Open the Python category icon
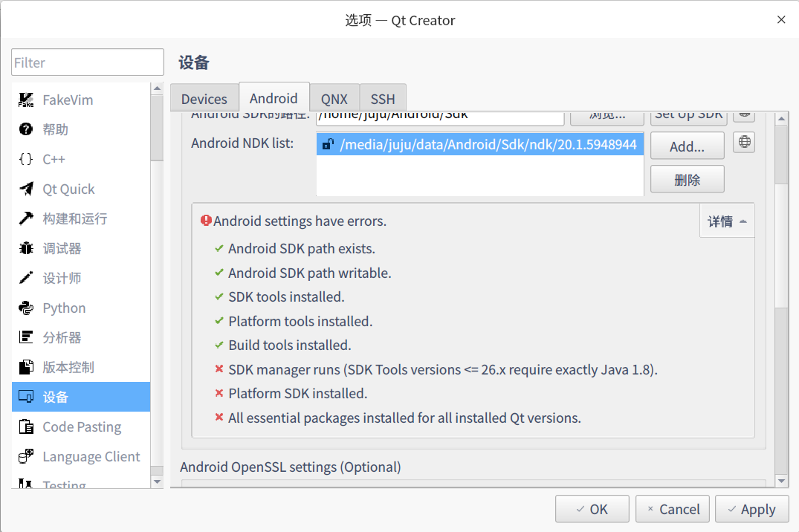 click(x=26, y=308)
